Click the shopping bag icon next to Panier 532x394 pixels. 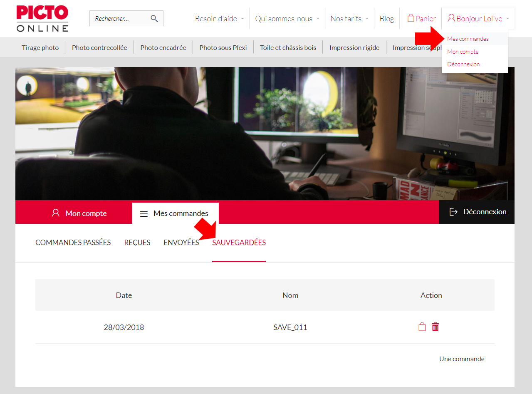(411, 18)
